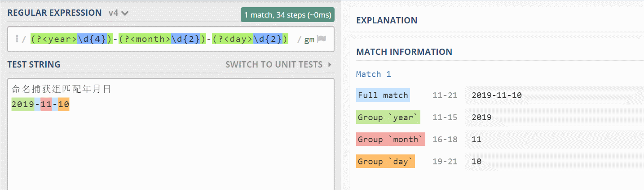Click the green Group `year` label
The image size is (644, 190).
pyautogui.click(x=388, y=118)
